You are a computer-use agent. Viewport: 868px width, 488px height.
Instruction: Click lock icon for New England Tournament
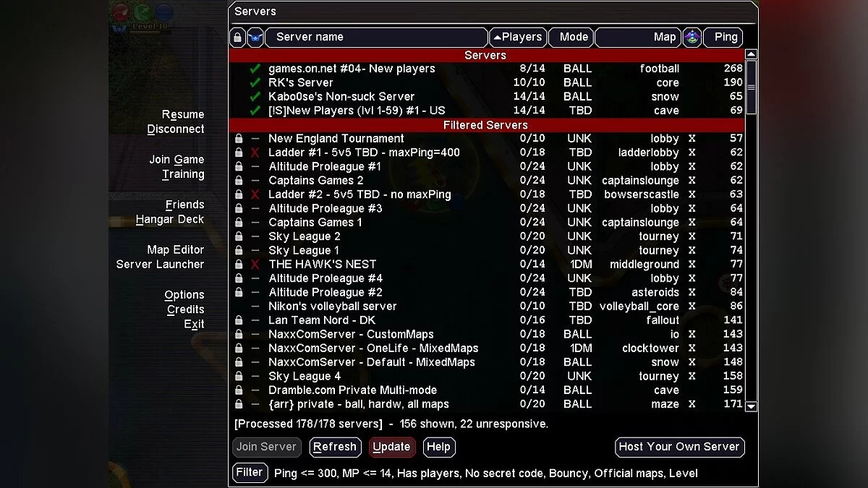(x=238, y=139)
